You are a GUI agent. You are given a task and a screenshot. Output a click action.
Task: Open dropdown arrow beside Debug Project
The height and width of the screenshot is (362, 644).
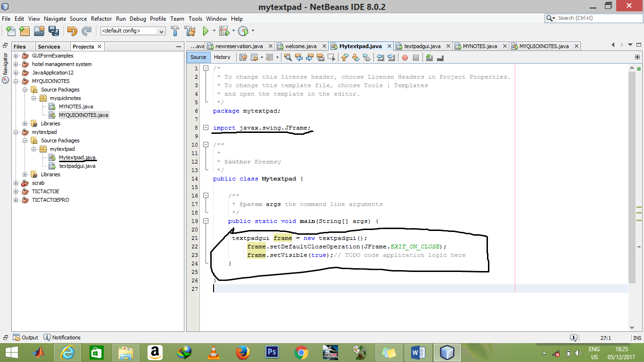pyautogui.click(x=233, y=31)
